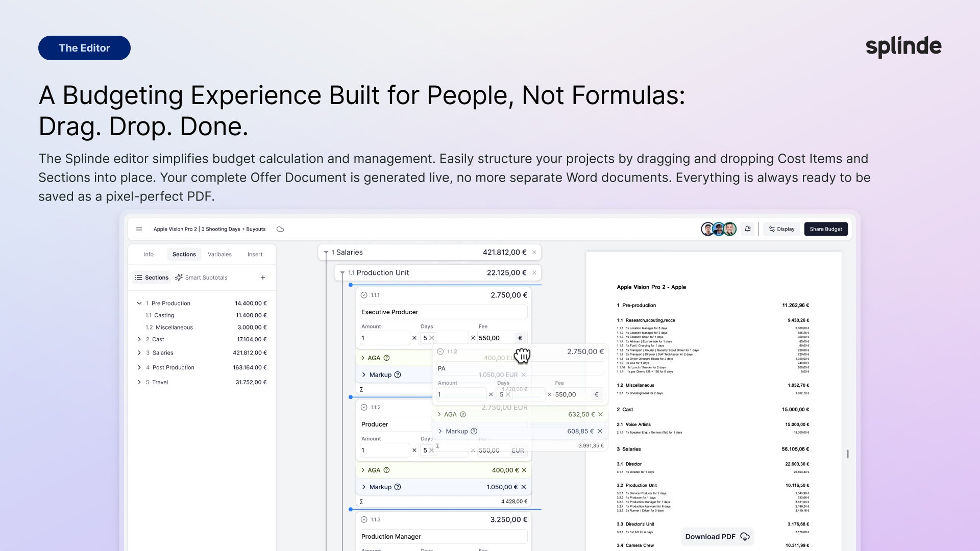Collapse the Pre Production tree section
Viewport: 980px width, 551px height.
[139, 303]
